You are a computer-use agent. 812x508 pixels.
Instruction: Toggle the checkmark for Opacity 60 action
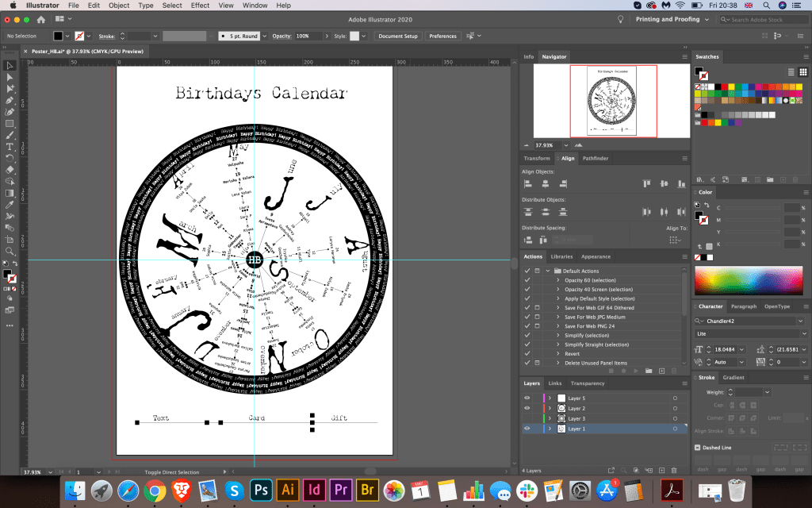click(x=527, y=280)
